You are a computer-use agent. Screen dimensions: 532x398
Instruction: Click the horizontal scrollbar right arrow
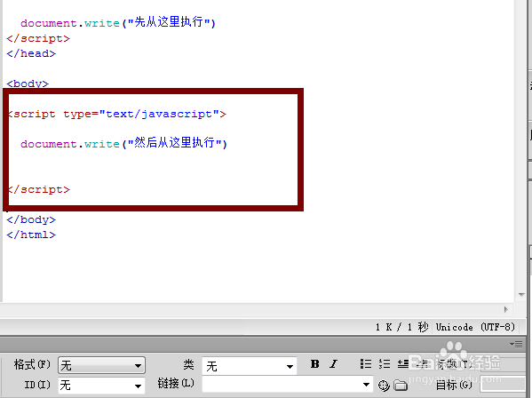506,309
